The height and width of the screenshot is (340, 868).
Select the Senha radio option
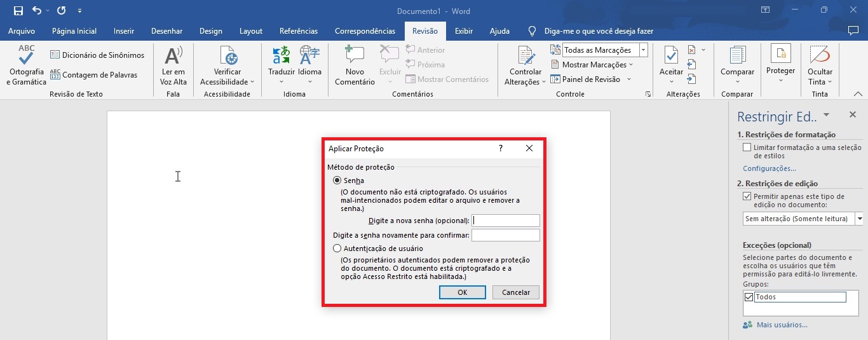coord(337,181)
